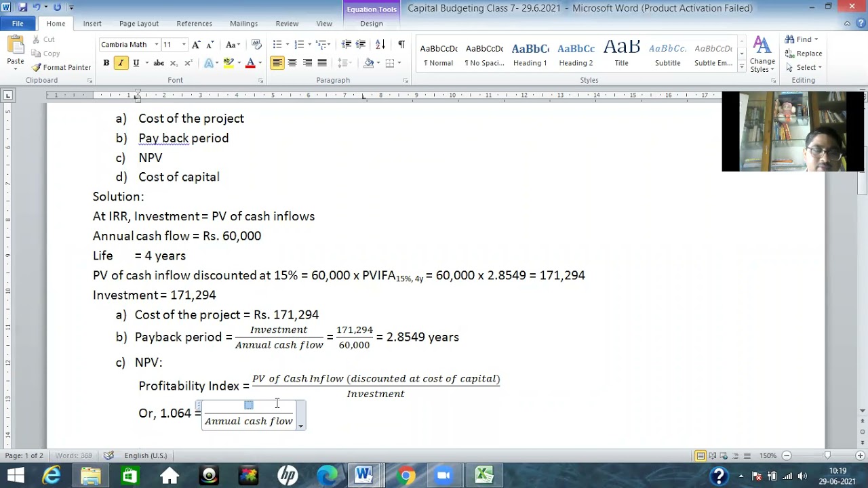The width and height of the screenshot is (868, 488).
Task: Switch to Print Layout view
Action: [x=701, y=455]
